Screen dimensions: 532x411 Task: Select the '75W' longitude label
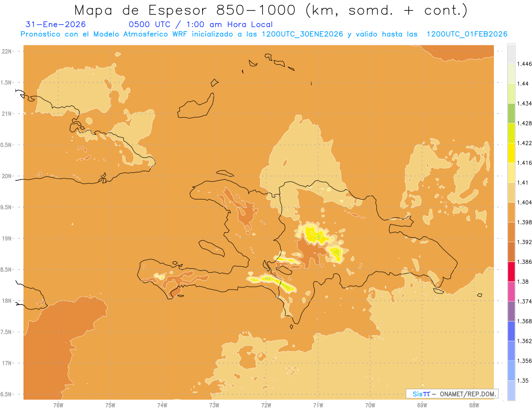click(110, 405)
